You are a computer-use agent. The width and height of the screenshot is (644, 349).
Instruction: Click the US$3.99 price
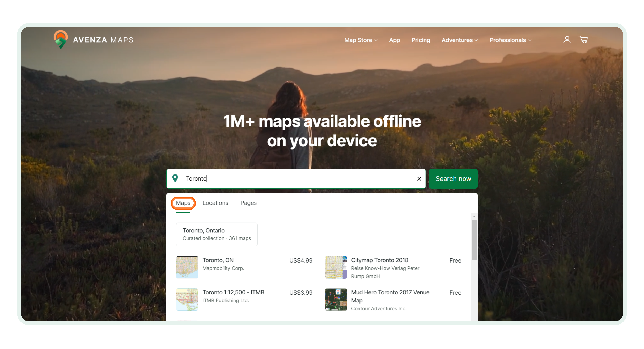coord(301,292)
